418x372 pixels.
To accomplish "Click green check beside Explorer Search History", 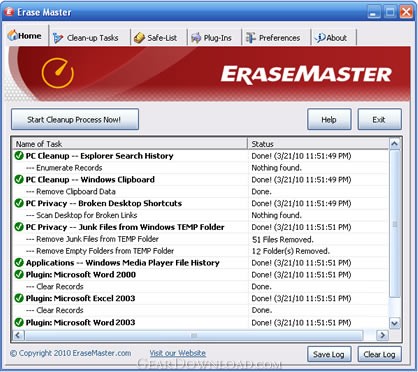I will [19, 156].
